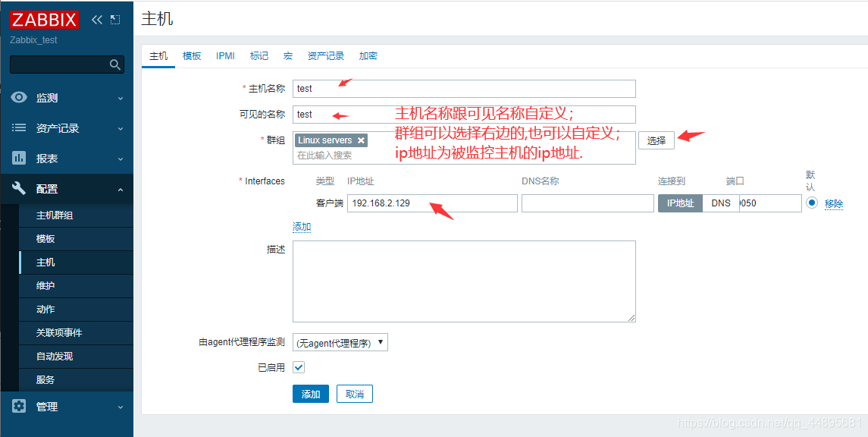Collapse sidebar with double-chevron icon

97,20
